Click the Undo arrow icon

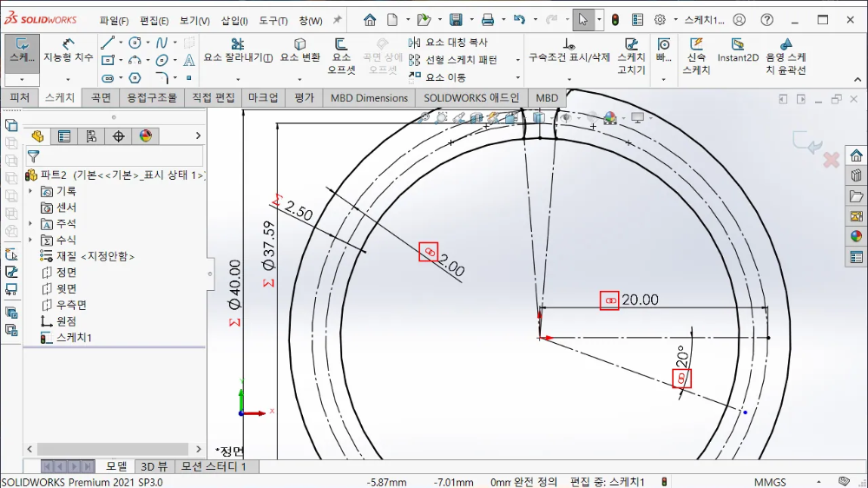coord(519,20)
